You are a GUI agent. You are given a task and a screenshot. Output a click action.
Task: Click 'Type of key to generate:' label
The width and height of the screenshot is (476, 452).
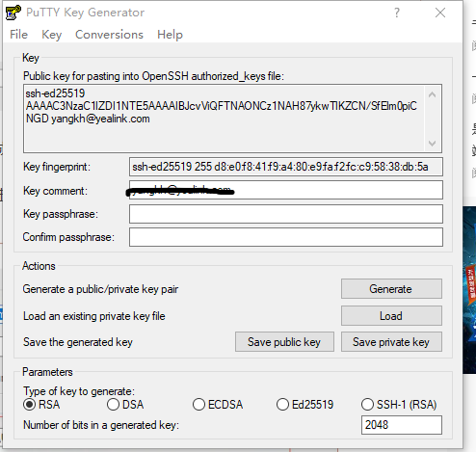(79, 391)
